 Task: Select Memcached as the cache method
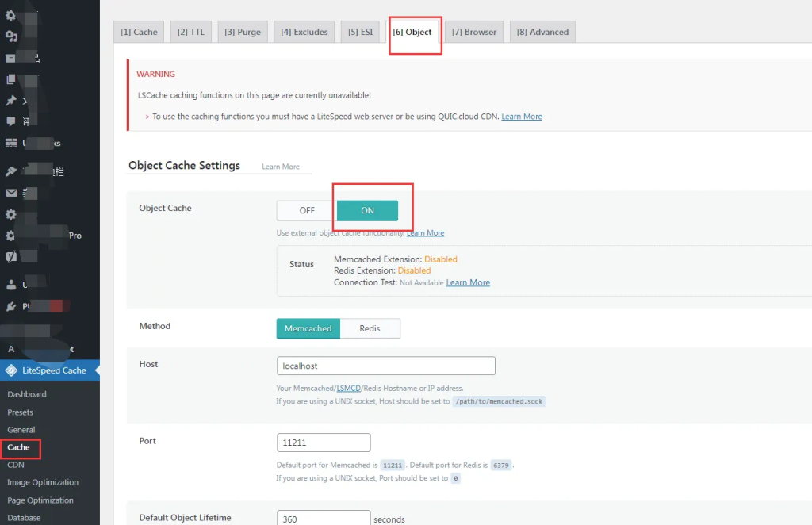point(308,328)
